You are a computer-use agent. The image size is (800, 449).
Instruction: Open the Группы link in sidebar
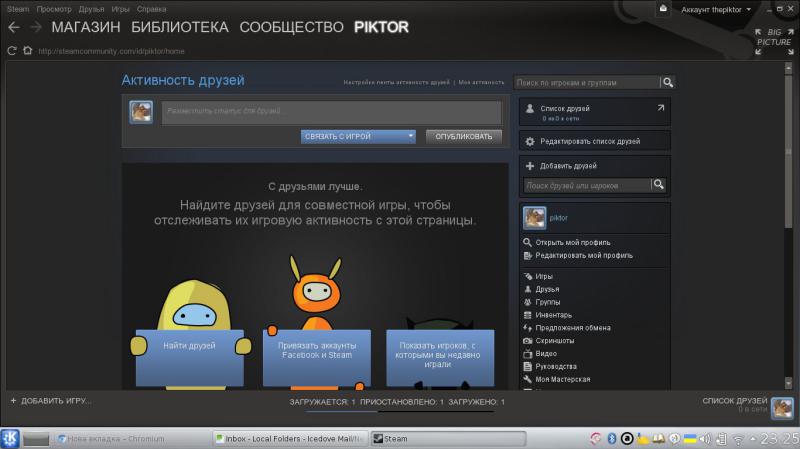[547, 302]
